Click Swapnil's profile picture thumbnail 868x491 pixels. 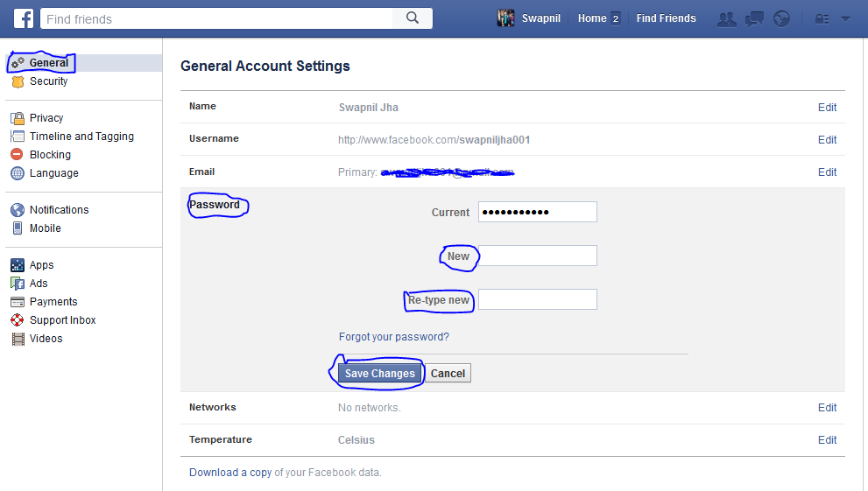tap(505, 18)
